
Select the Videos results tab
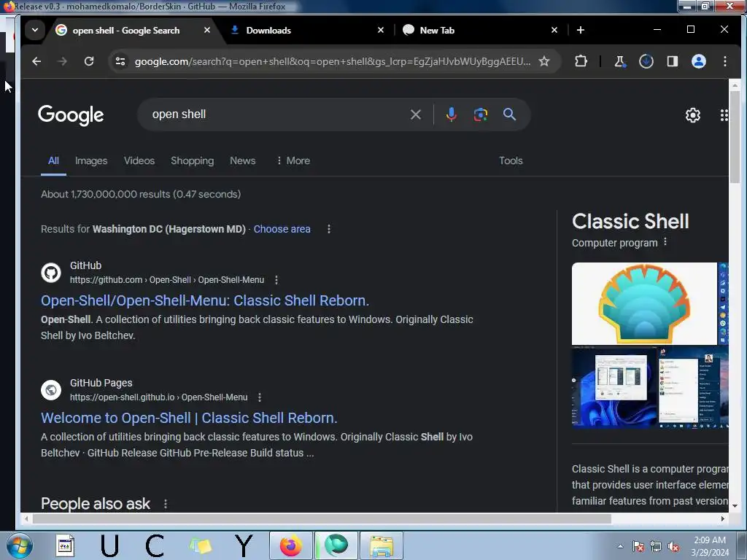pos(139,161)
